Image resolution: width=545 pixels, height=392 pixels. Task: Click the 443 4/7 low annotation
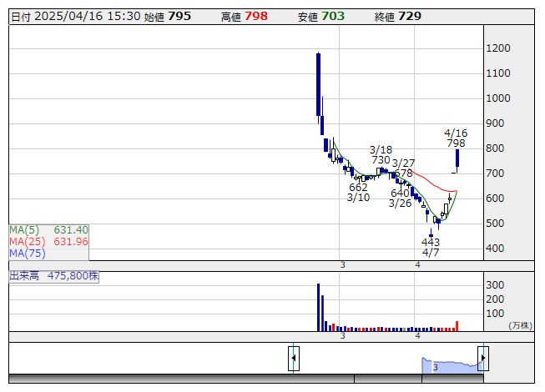tap(431, 247)
